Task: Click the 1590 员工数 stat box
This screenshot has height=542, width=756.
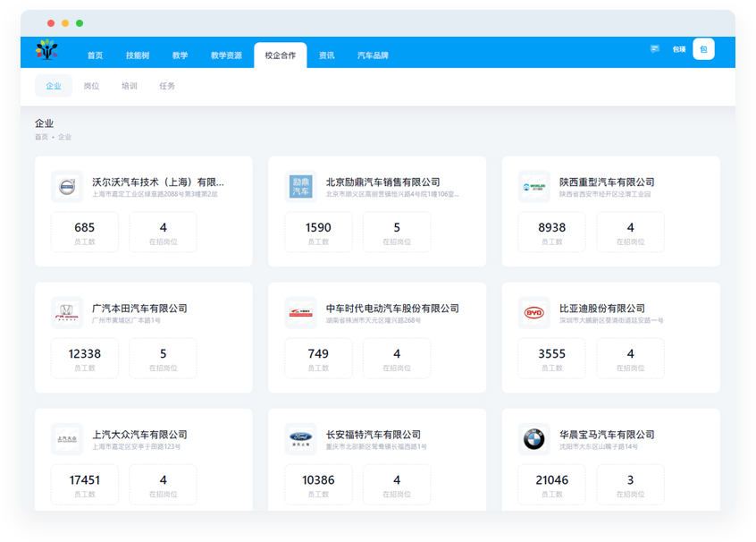Action: point(318,233)
